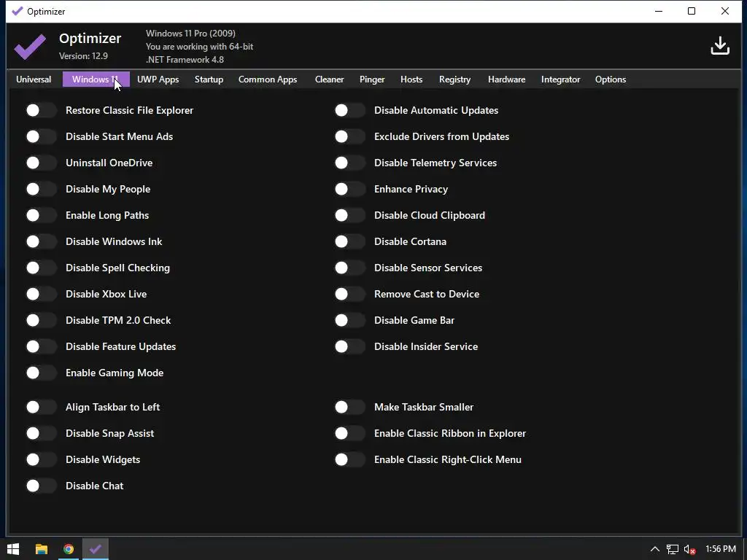
Task: Switch on Disable Windows Ink
Action: (41, 241)
